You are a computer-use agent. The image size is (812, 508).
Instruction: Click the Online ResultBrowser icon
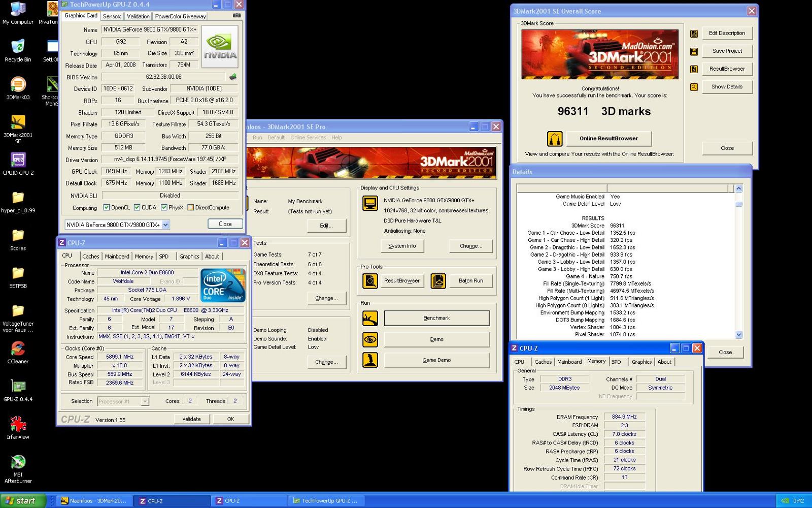tap(555, 138)
